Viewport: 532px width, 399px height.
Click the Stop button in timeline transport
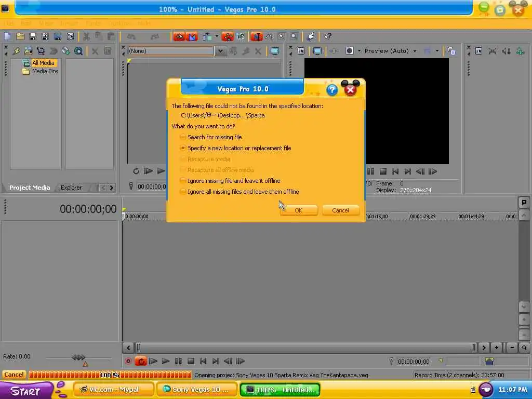[x=191, y=362]
